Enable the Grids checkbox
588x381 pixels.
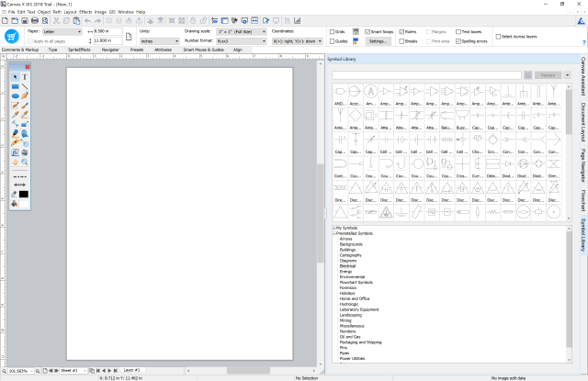(332, 32)
